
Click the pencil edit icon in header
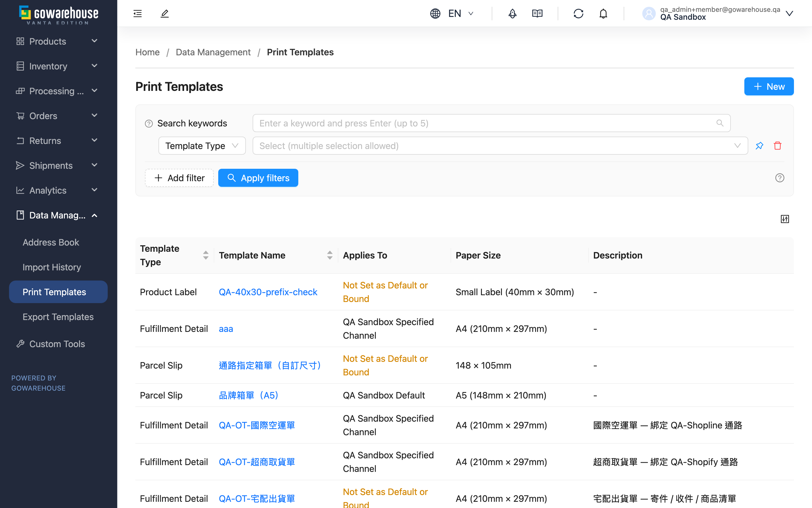pos(164,14)
